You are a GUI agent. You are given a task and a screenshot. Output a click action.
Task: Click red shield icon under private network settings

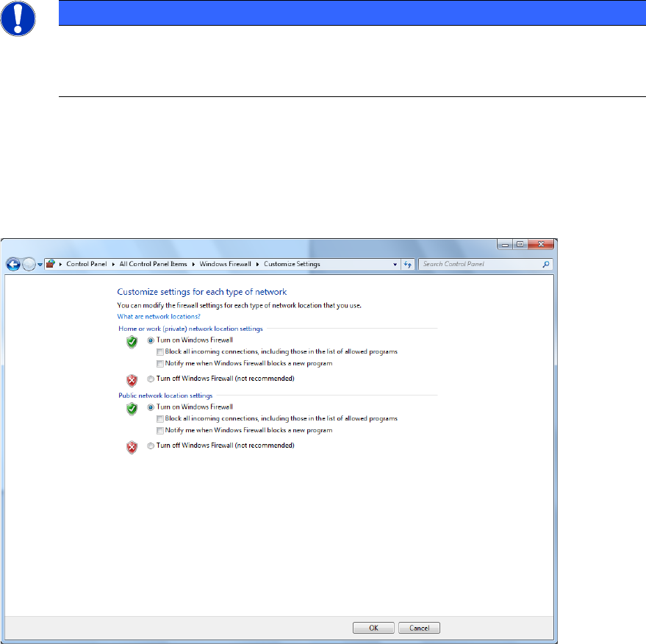click(132, 380)
